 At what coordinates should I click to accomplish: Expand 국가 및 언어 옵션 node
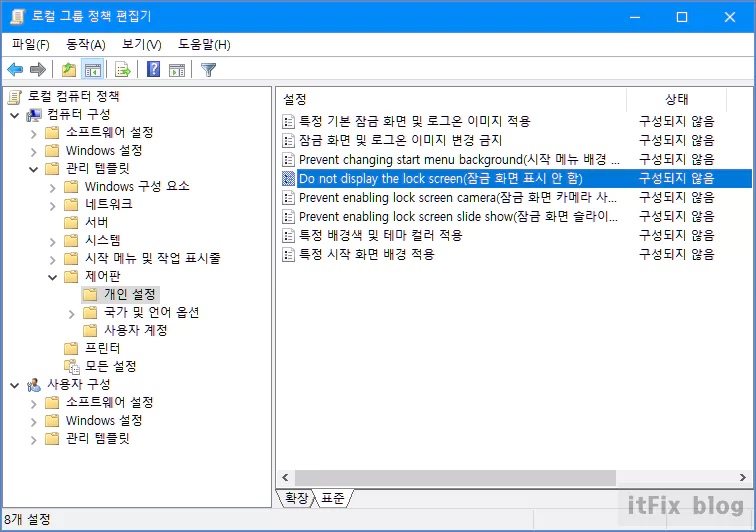71,314
